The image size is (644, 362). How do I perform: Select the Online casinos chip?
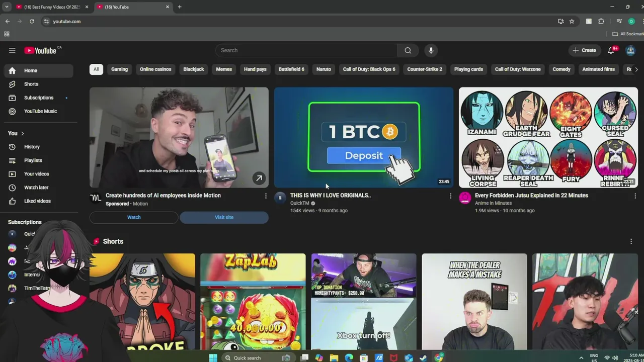point(155,69)
